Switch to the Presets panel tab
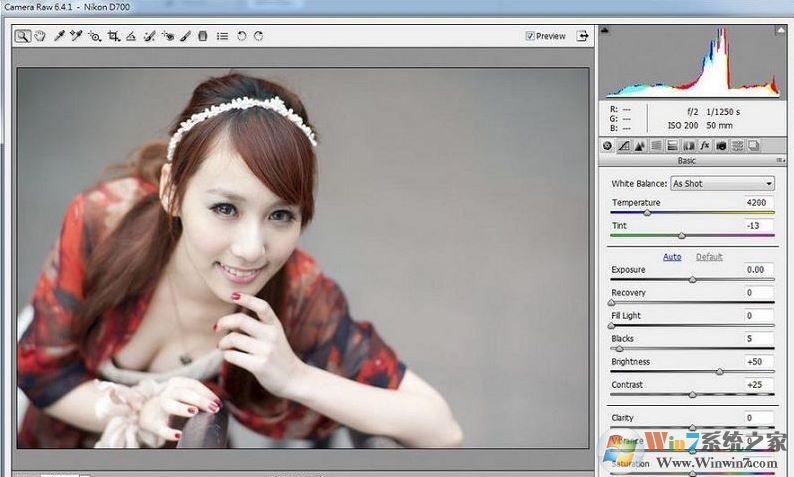 tap(737, 146)
